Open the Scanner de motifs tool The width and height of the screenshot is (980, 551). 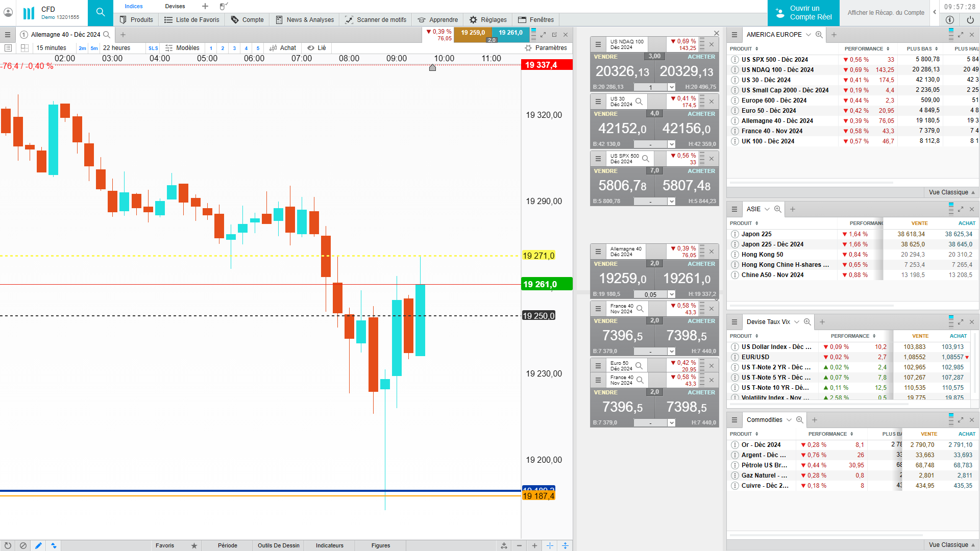[376, 20]
